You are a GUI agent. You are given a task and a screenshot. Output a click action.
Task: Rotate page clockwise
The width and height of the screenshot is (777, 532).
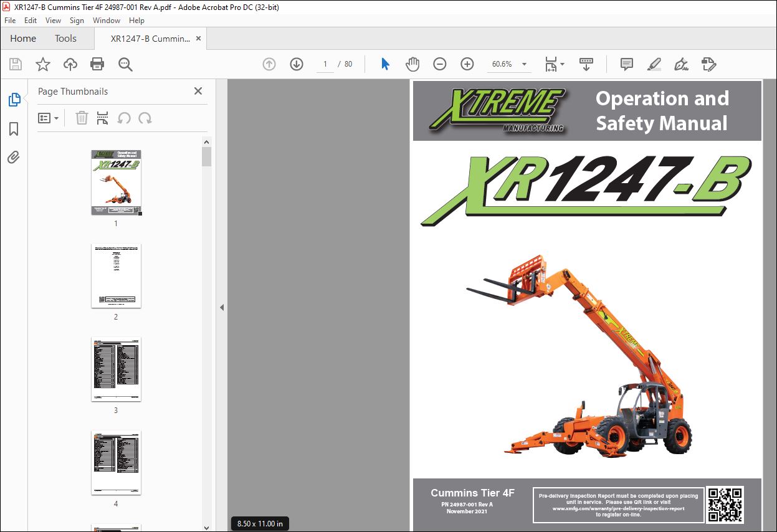[x=145, y=118]
